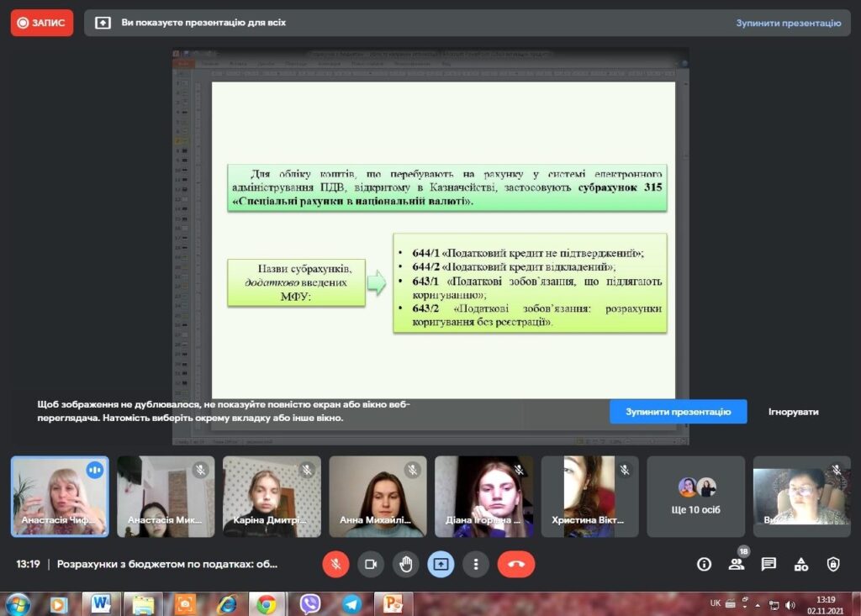The width and height of the screenshot is (861, 616).
Task: Click the presentation screen icon in the top banner
Action: [x=103, y=23]
